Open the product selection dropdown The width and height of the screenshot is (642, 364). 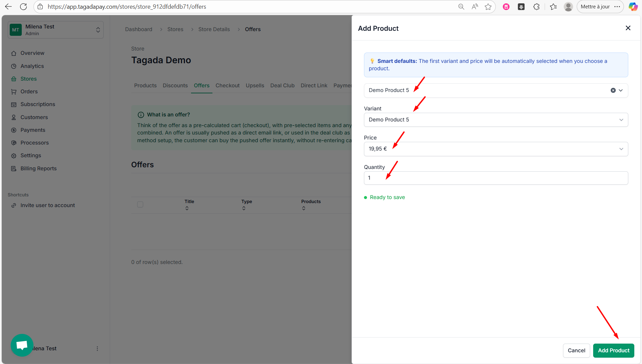pos(621,90)
